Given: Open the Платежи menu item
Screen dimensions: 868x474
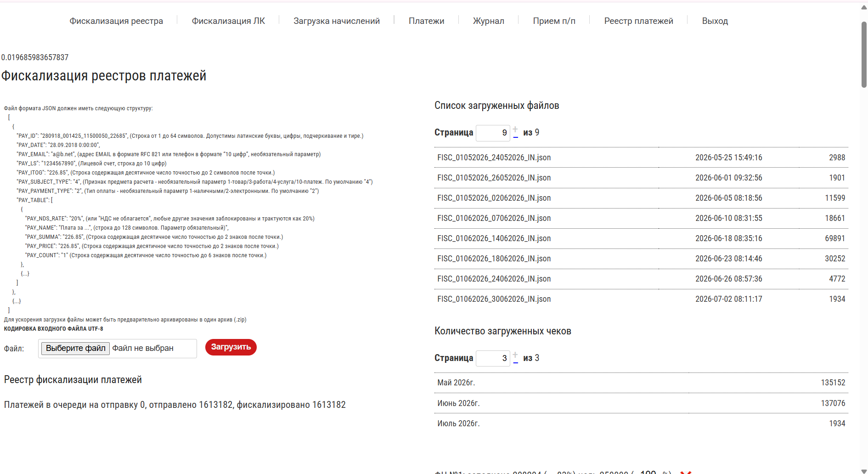Looking at the screenshot, I should pyautogui.click(x=426, y=21).
